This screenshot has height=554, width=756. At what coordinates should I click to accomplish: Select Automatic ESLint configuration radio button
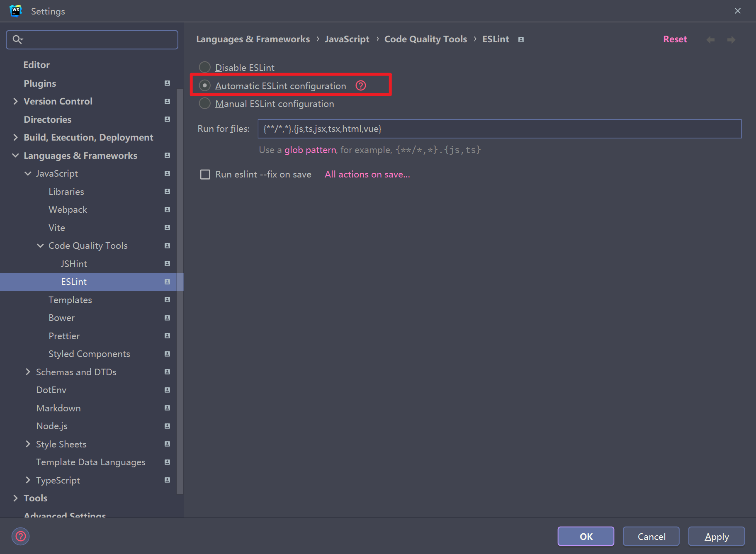(205, 85)
